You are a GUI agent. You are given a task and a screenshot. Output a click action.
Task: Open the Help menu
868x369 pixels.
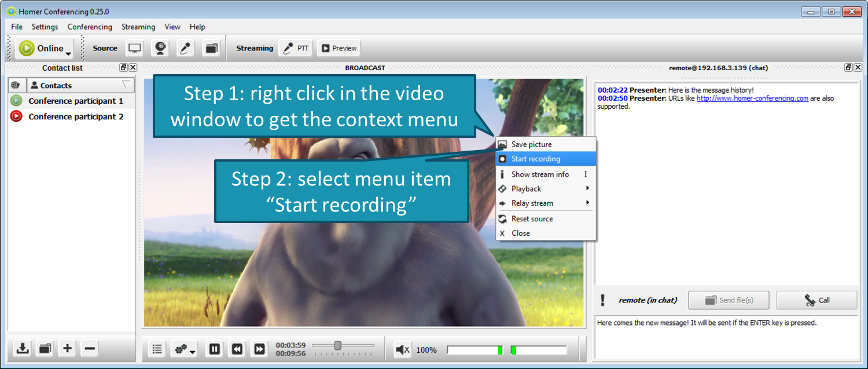pos(197,27)
